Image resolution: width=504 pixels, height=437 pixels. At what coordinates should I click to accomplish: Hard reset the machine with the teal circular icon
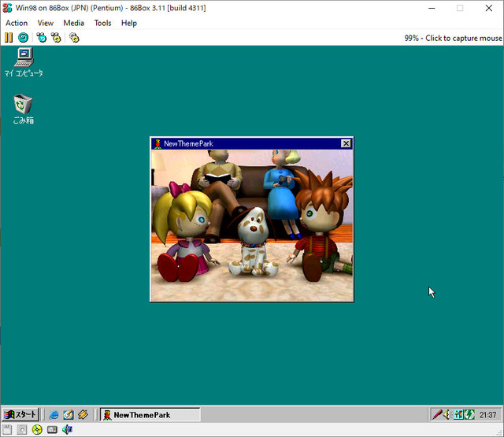pos(23,38)
